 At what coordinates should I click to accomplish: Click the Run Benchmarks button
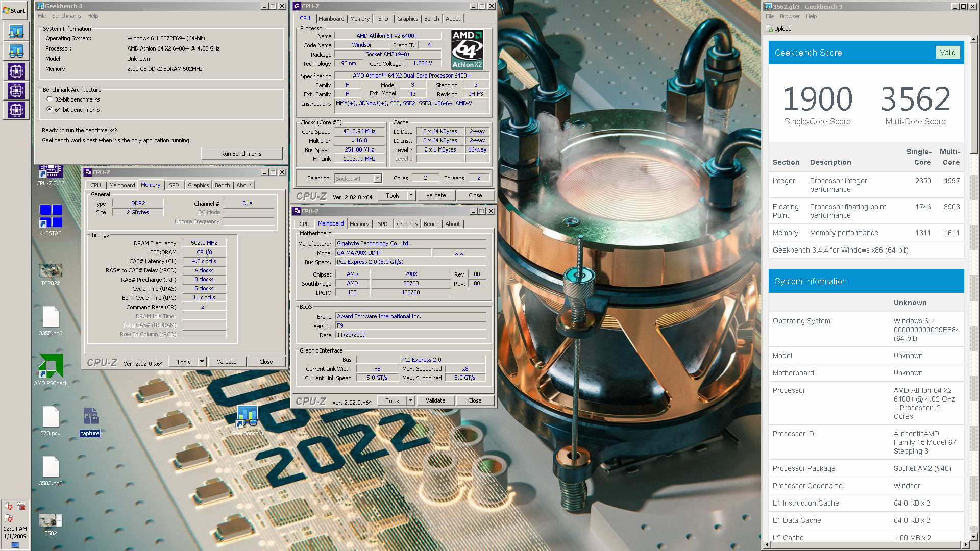[241, 154]
